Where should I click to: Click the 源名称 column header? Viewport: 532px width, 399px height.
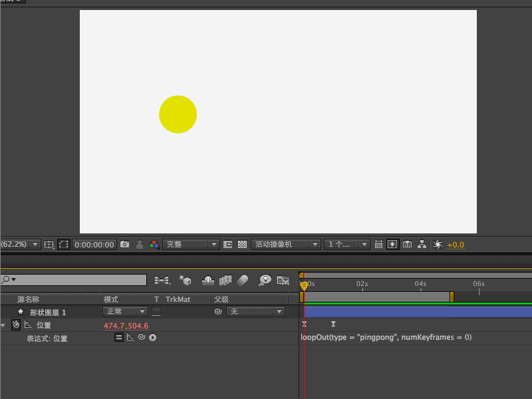(28, 299)
